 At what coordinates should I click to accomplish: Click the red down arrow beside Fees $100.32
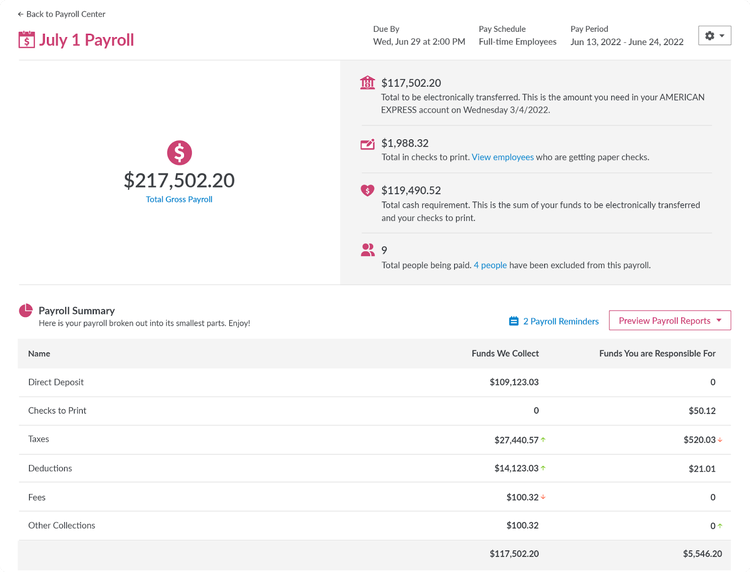[x=543, y=497]
